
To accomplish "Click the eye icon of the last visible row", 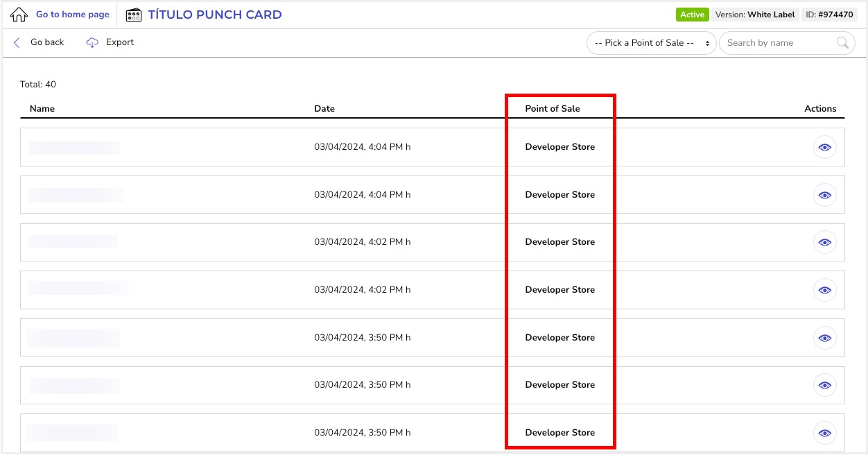I will coord(824,433).
